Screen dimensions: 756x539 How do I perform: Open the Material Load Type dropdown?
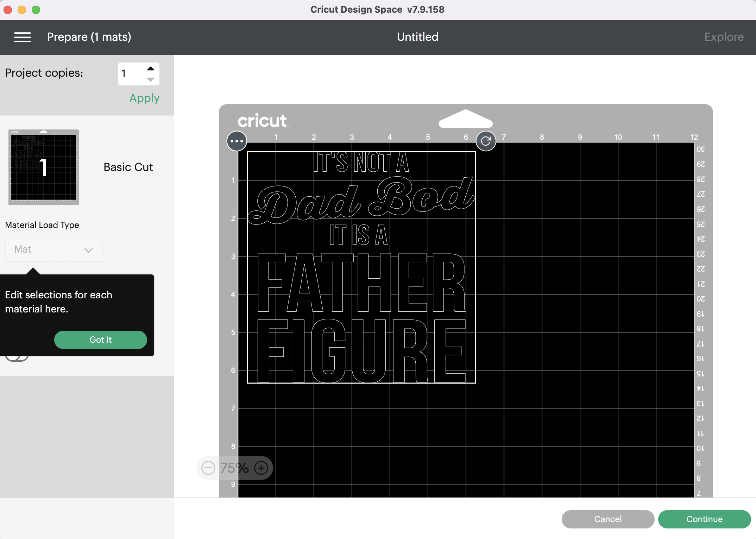[x=54, y=250]
